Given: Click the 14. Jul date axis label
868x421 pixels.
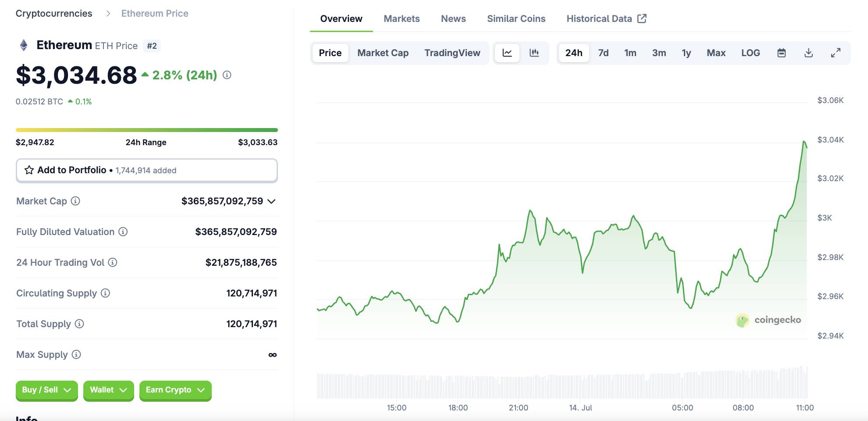Looking at the screenshot, I should coord(580,407).
